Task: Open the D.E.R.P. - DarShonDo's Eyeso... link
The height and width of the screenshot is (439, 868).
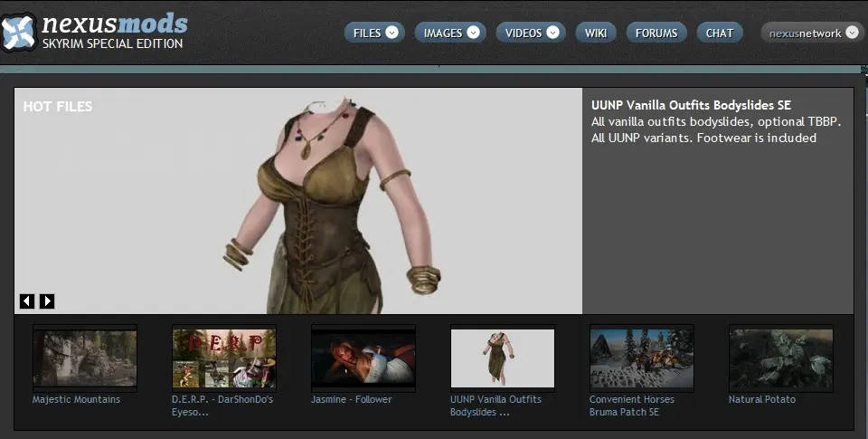Action: [x=222, y=406]
